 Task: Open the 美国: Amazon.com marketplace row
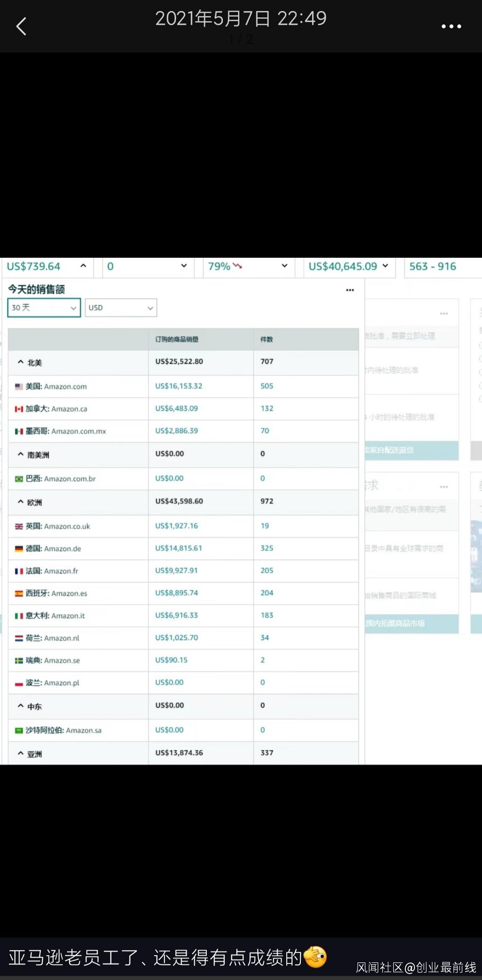coord(183,387)
